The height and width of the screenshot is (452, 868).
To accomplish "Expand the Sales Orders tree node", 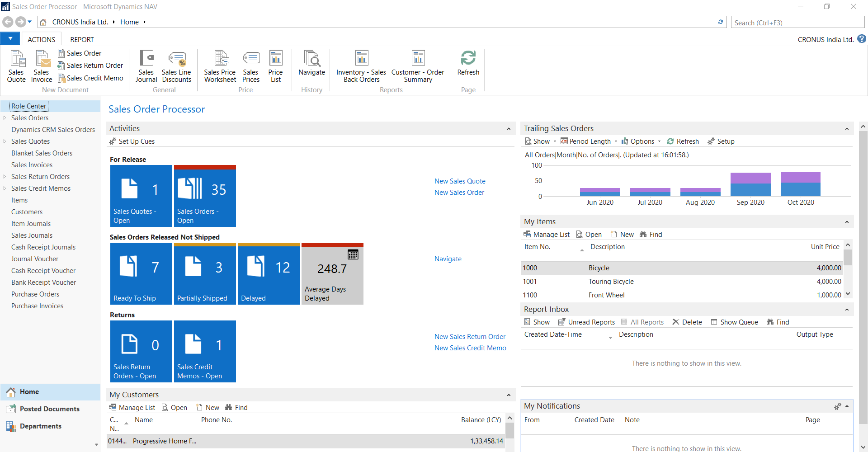I will pos(5,118).
